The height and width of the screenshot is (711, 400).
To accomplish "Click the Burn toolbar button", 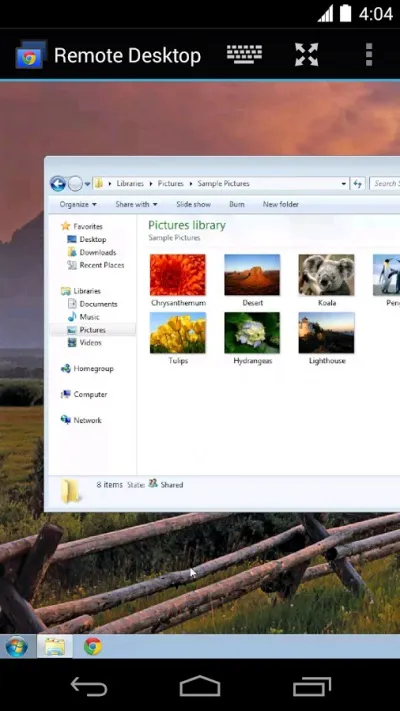I will coord(237,205).
